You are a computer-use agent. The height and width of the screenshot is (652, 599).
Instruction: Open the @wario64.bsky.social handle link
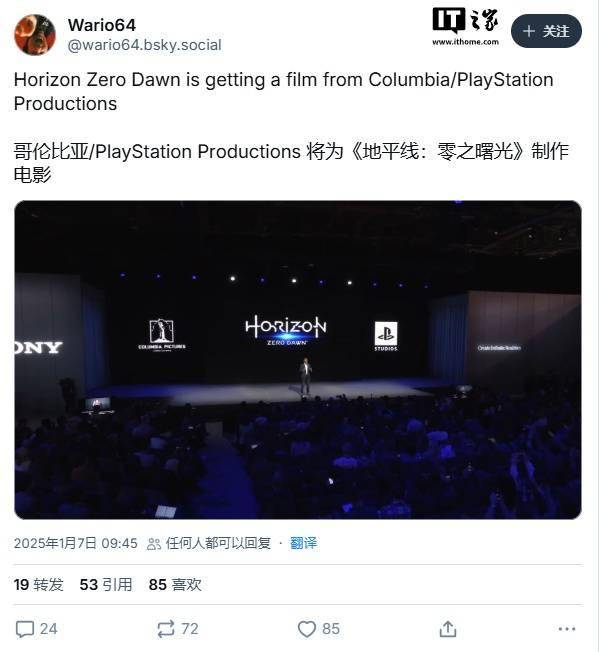[x=144, y=45]
